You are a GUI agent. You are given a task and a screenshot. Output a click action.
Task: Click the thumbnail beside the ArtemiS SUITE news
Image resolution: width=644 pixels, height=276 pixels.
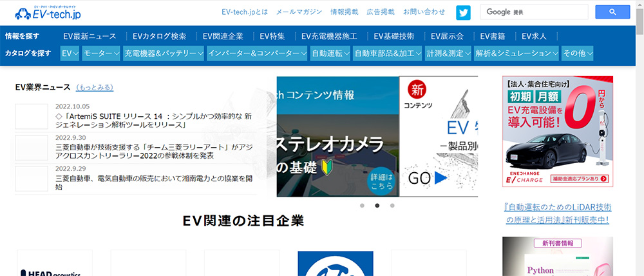coord(32,116)
